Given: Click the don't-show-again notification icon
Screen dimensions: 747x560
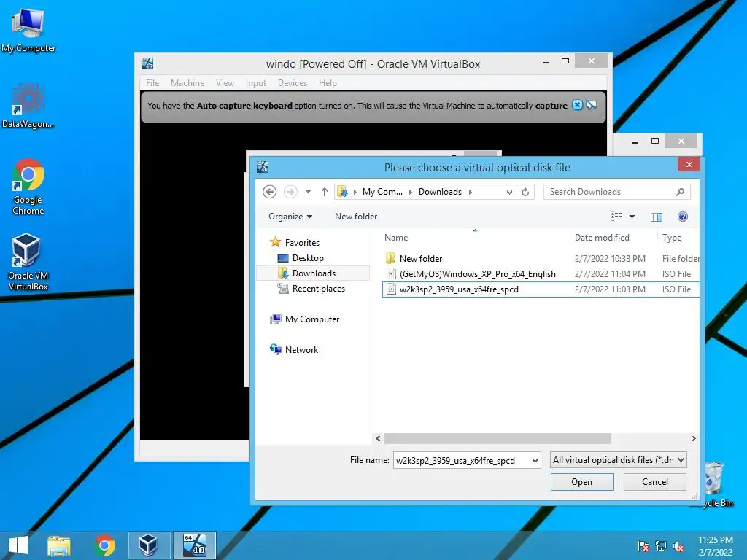Looking at the screenshot, I should 591,105.
